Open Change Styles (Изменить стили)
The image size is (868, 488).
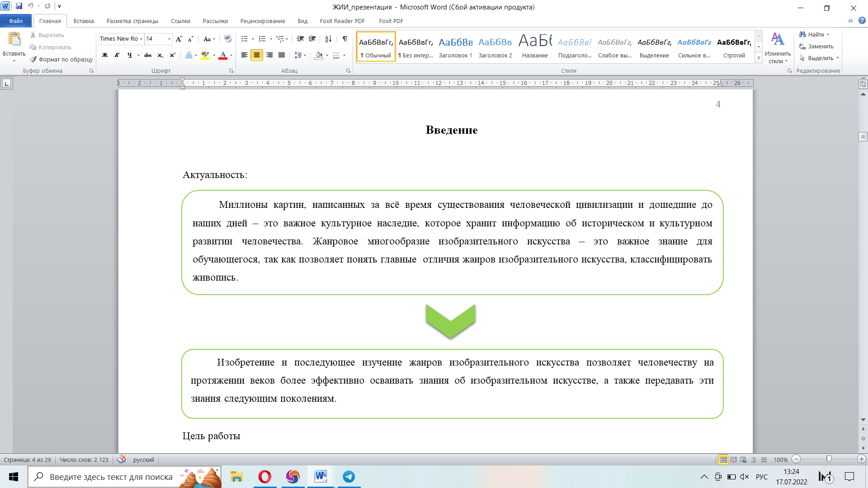(x=778, y=48)
